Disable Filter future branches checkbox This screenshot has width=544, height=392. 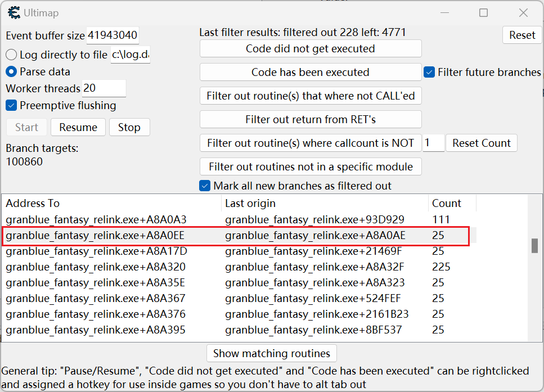coord(429,72)
